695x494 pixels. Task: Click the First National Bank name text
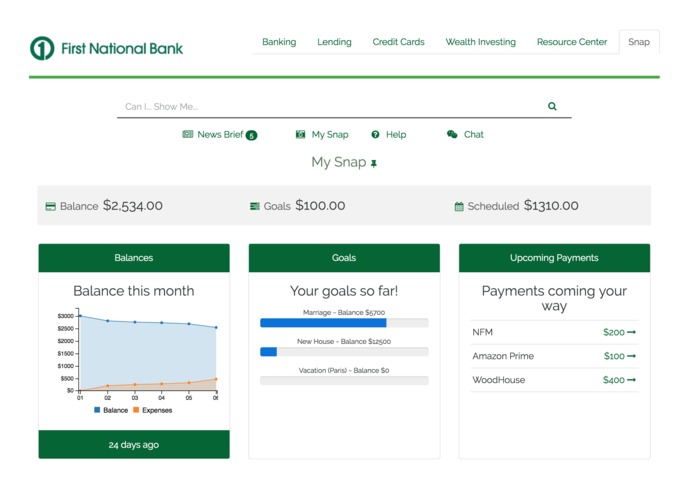pos(122,49)
